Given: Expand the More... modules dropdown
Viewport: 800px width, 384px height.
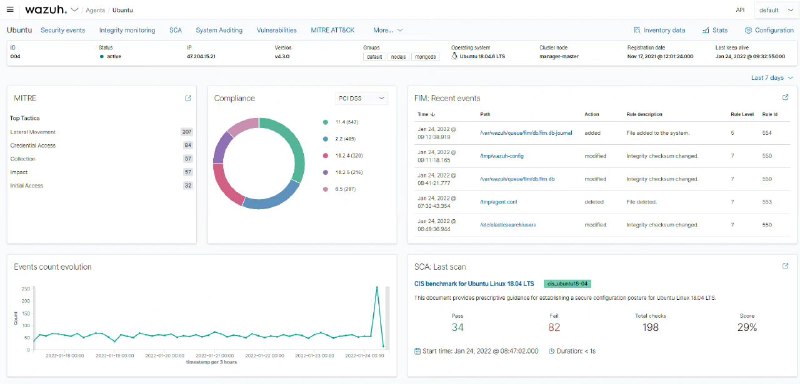Looking at the screenshot, I should coord(388,31).
